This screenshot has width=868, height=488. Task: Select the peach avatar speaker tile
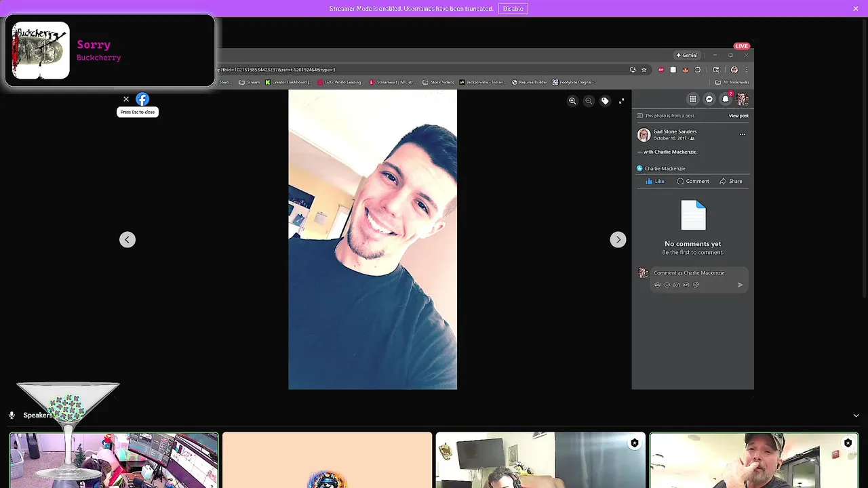coord(327,460)
